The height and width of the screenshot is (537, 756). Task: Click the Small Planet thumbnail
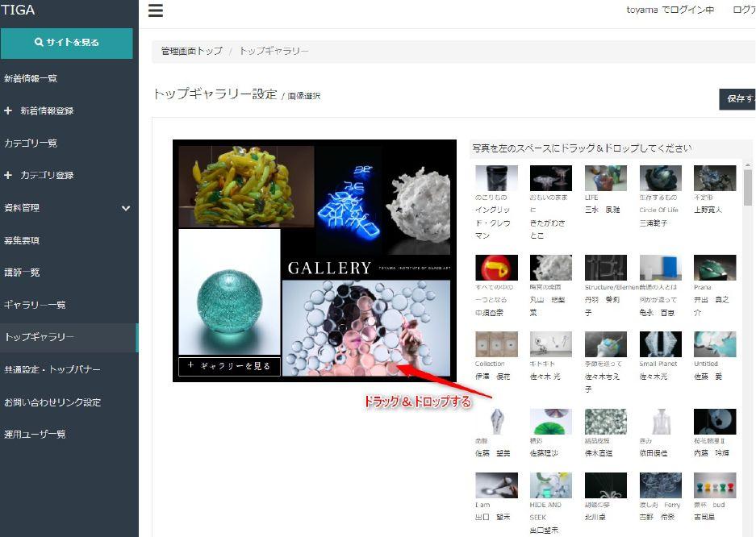pos(661,344)
